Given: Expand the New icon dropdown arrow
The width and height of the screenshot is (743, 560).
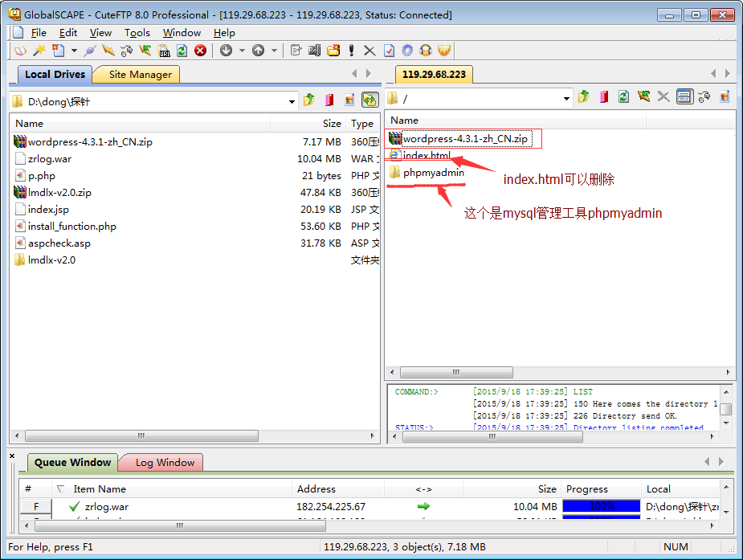Looking at the screenshot, I should 74,51.
